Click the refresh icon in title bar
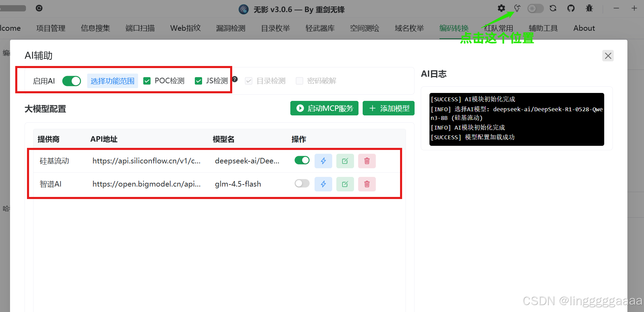644x312 pixels. [553, 8]
